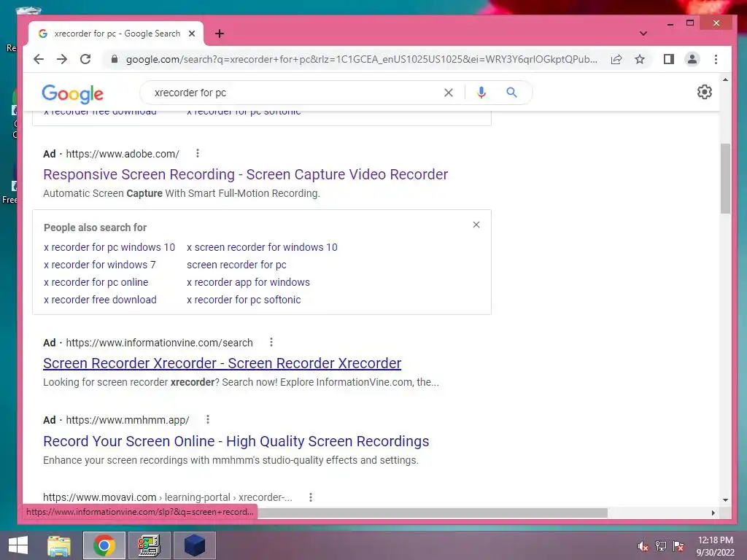Image resolution: width=747 pixels, height=560 pixels.
Task: Open the computer program taskbar app
Action: click(x=149, y=545)
